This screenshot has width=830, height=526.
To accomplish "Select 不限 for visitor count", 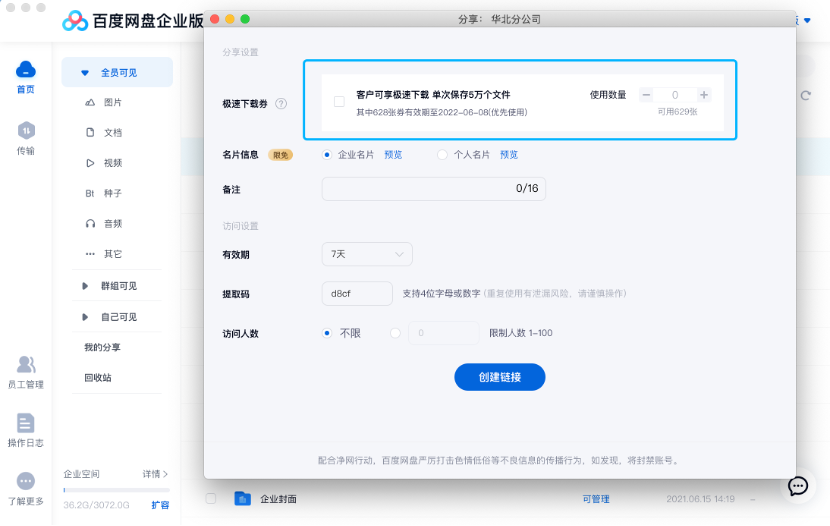I will pyautogui.click(x=327, y=333).
